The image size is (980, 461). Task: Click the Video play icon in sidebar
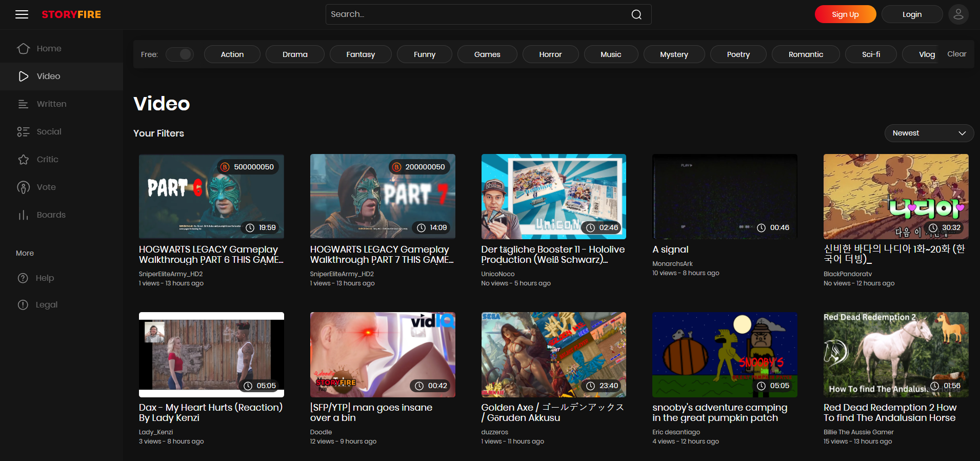(24, 76)
